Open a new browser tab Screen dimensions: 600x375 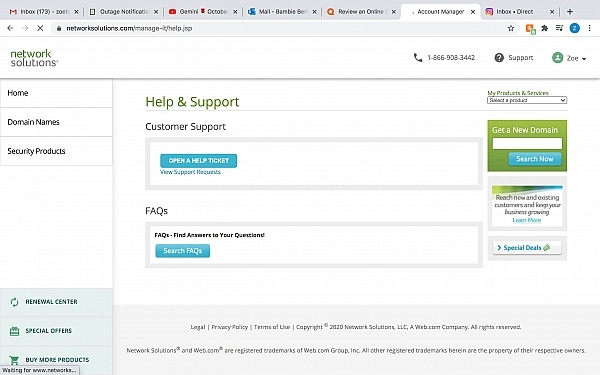[570, 12]
